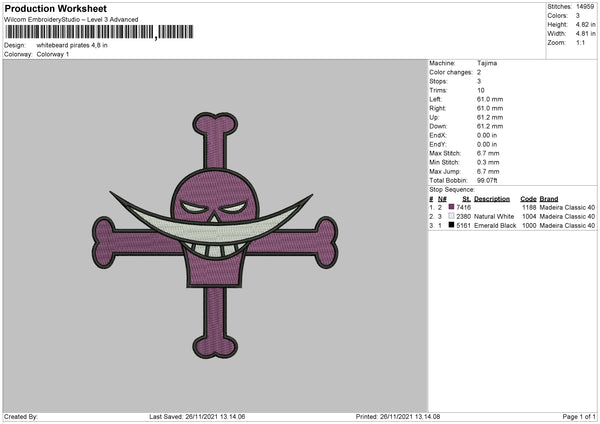This screenshot has height=424, width=600.
Task: Click the barcode under the worksheet title
Action: [99, 32]
